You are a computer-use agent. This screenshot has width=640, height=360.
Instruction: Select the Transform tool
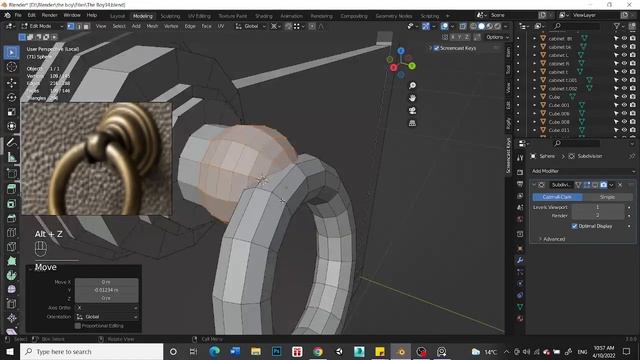[11, 126]
